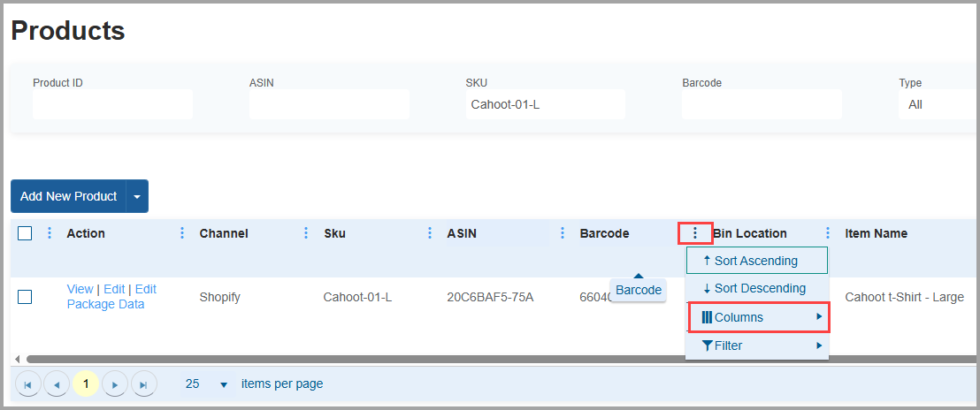Expand the Filter submenu arrow
This screenshot has height=410, width=980.
click(819, 345)
